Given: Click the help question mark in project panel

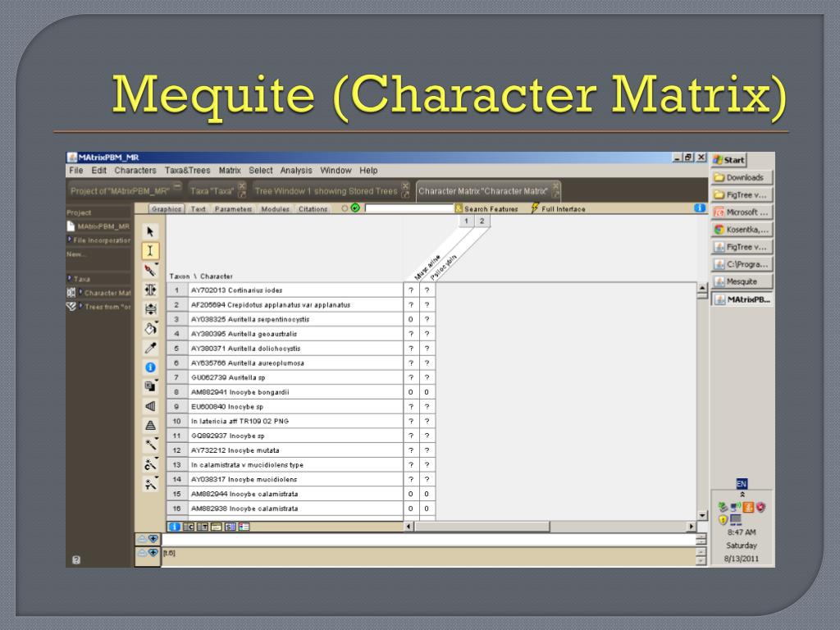Looking at the screenshot, I should coord(76,559).
